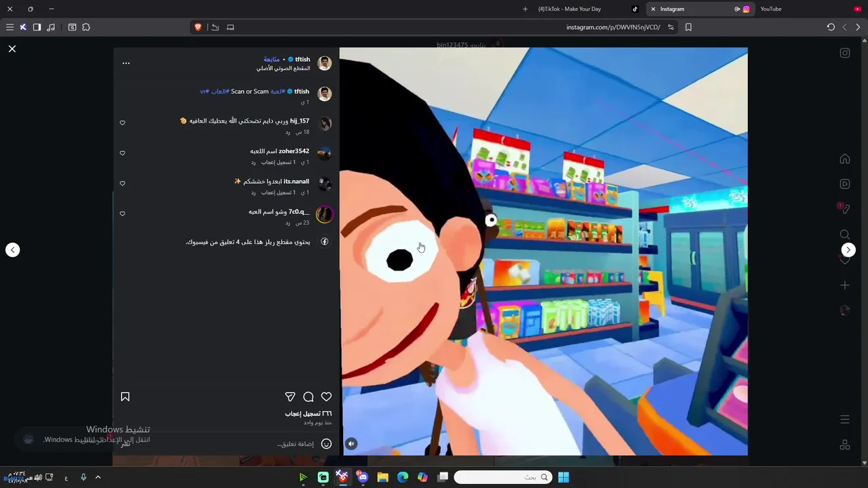
Task: Click taskbar search box
Action: 503,477
